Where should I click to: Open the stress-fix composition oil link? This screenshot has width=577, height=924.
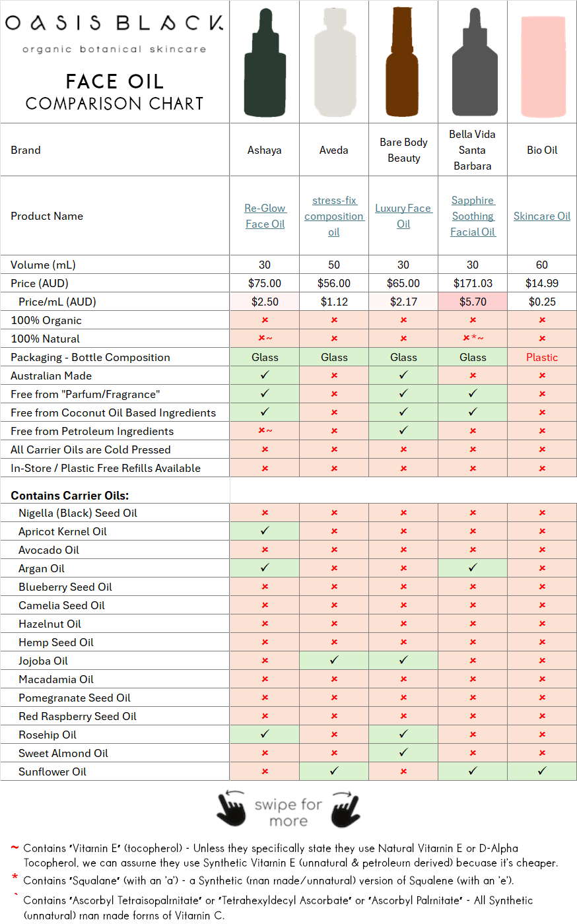[334, 216]
